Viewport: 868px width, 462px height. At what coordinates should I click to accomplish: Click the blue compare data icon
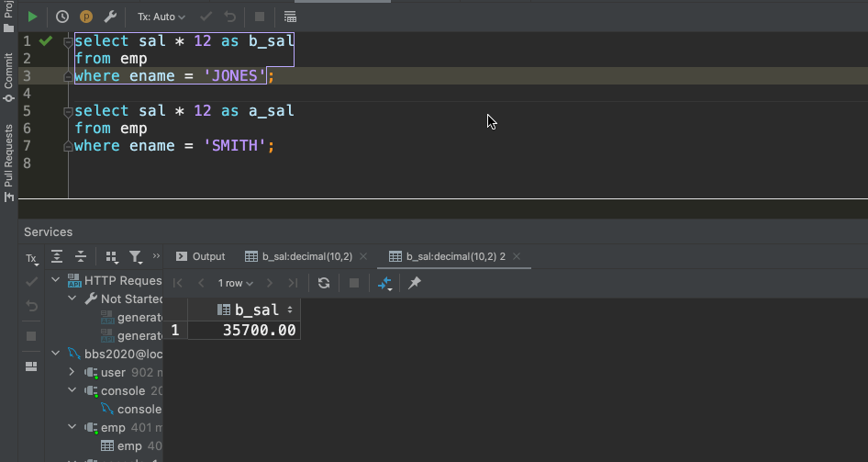click(384, 284)
